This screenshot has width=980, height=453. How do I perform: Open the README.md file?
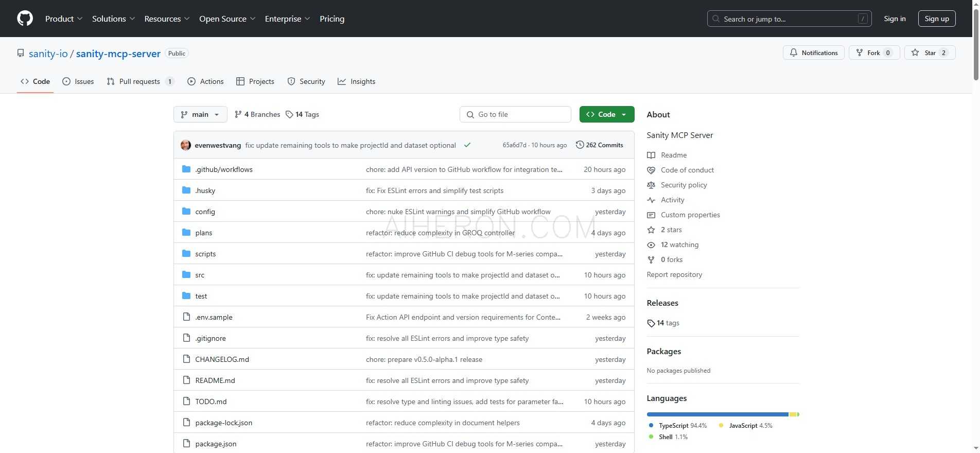(215, 380)
